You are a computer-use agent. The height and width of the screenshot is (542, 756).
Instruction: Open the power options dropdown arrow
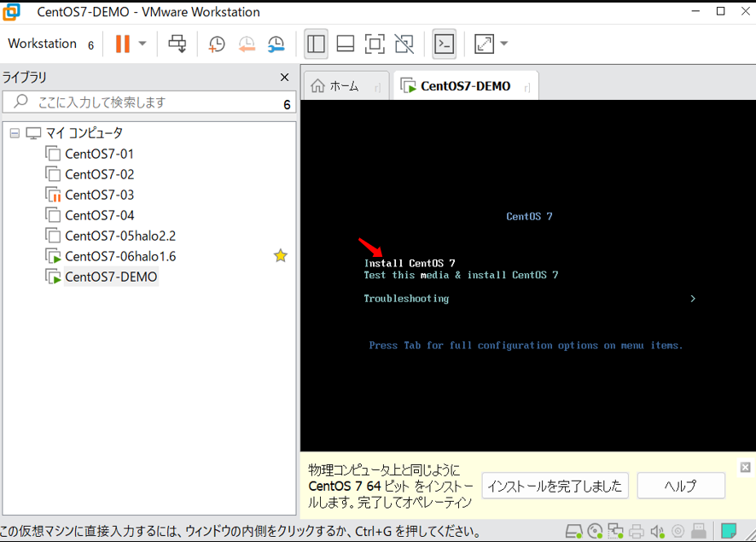[x=142, y=44]
